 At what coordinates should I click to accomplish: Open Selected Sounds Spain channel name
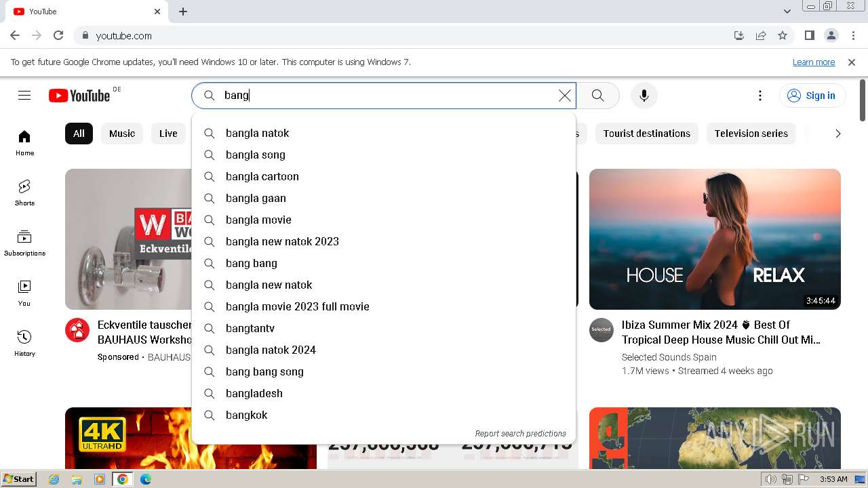tap(669, 357)
